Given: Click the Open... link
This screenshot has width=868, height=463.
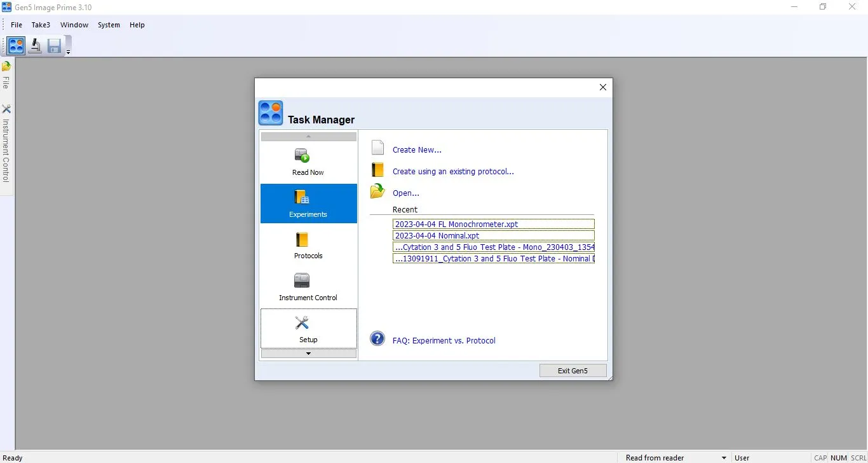Looking at the screenshot, I should coord(406,193).
